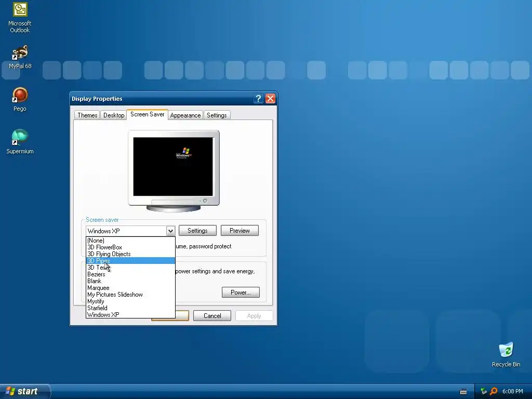Choose (None) from the screen saver list

(x=130, y=240)
